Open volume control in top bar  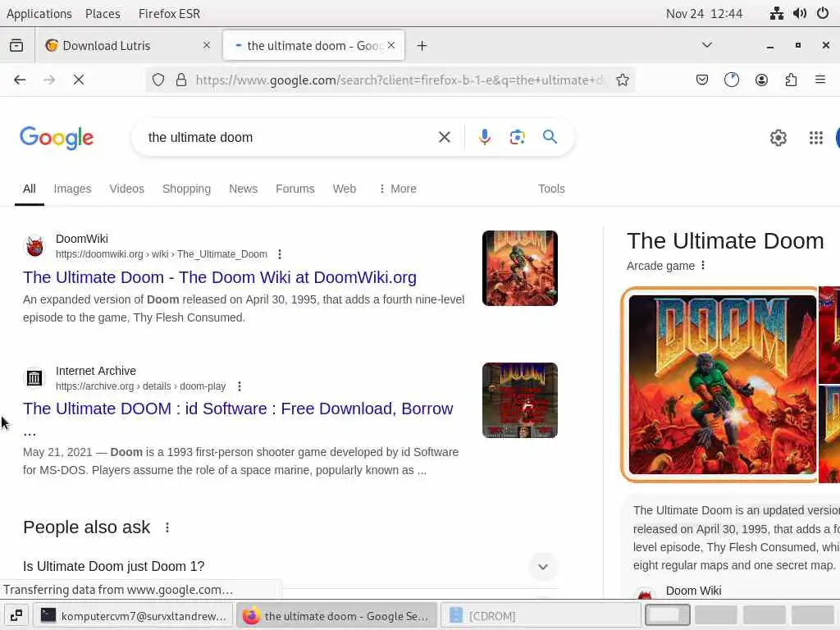click(x=799, y=13)
